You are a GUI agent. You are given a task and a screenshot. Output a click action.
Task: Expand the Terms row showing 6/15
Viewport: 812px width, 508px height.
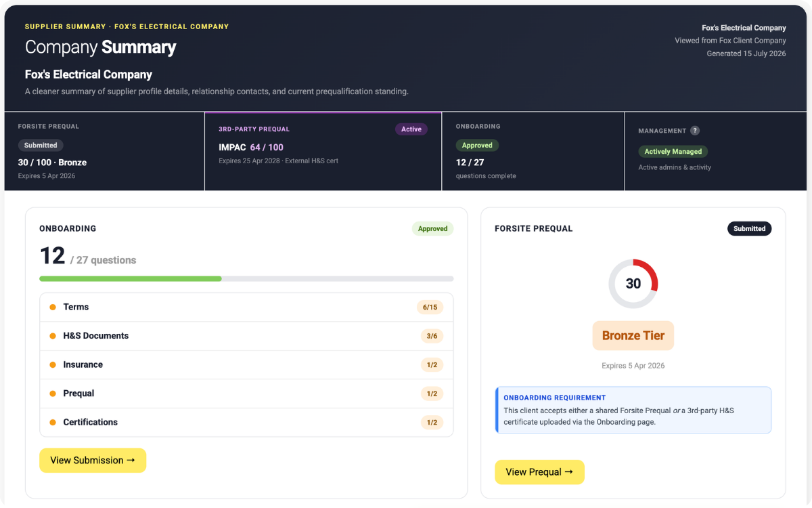[x=246, y=308]
